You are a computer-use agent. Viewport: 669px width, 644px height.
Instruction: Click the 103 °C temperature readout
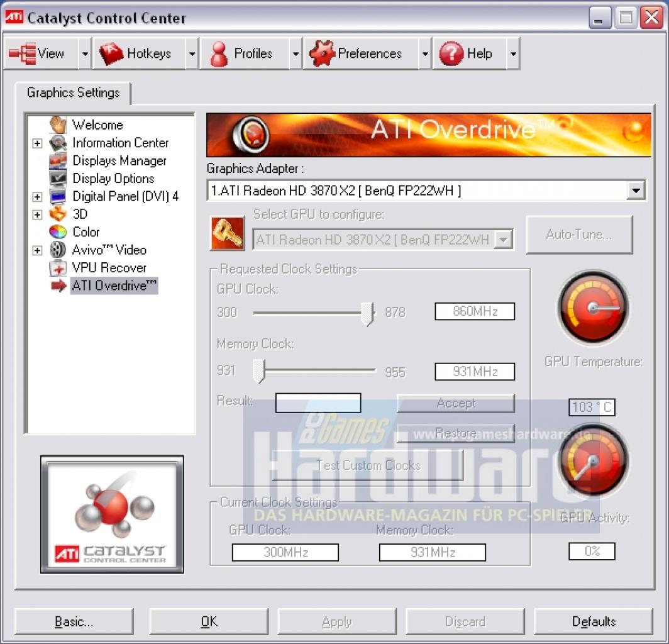point(592,407)
